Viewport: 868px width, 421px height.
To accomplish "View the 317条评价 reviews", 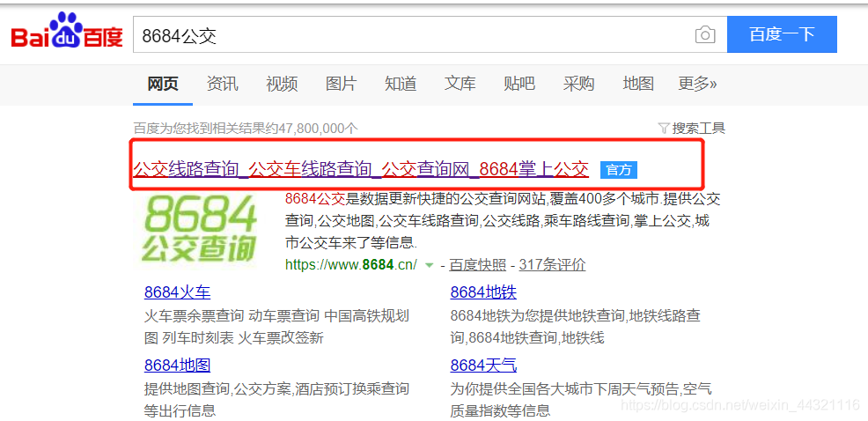I will tap(553, 265).
